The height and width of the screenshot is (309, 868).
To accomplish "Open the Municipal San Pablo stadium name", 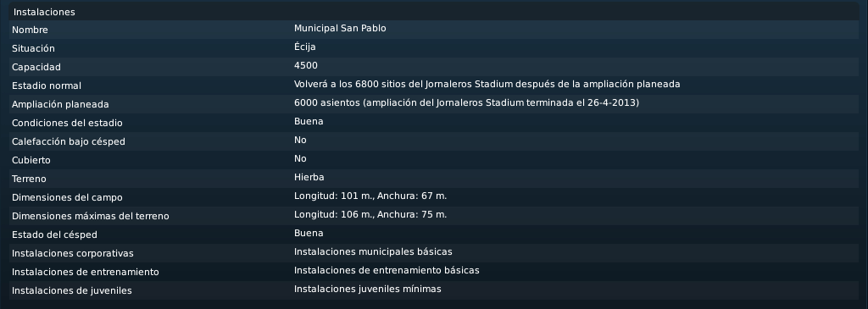I will click(x=340, y=28).
